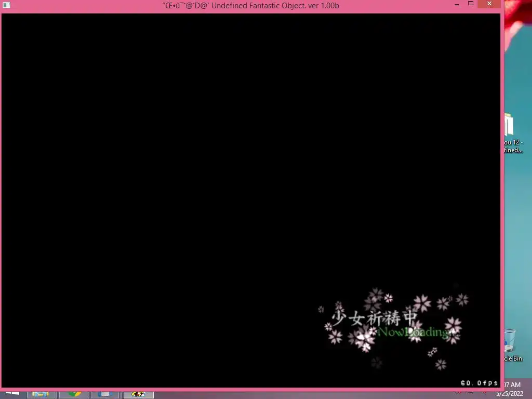Click the green 'Now Loading' text
532x399 pixels.
(413, 332)
